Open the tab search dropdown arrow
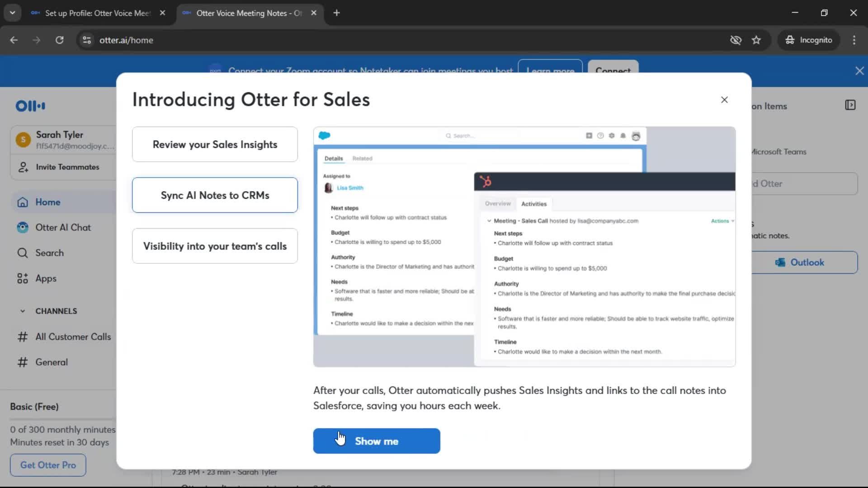Screen dimensions: 868x488 [x=13, y=13]
